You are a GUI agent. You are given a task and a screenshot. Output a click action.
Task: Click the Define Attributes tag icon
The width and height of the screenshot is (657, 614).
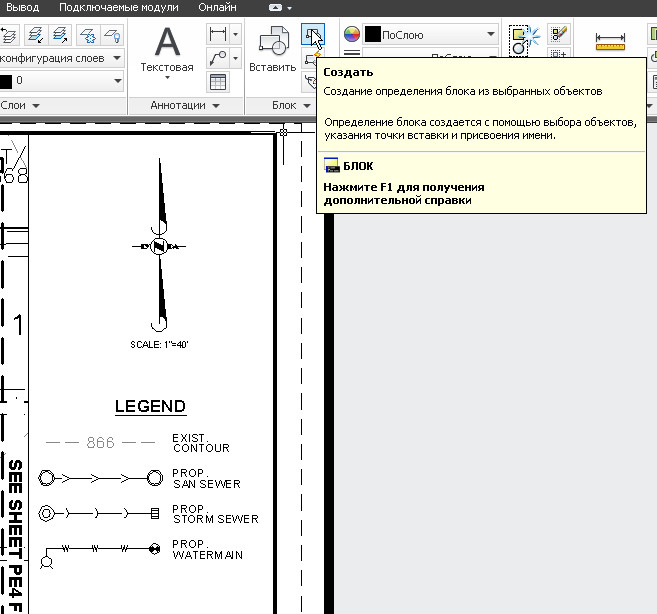pos(311,82)
